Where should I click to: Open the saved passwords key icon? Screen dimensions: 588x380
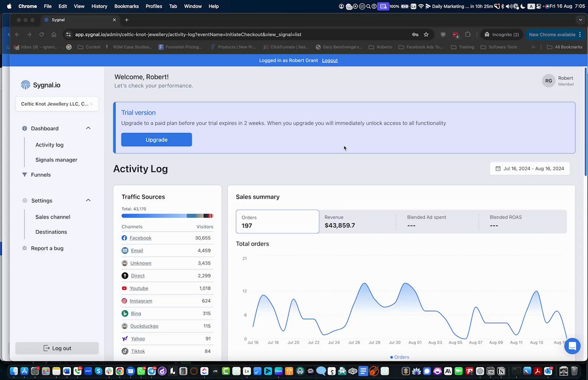click(415, 34)
